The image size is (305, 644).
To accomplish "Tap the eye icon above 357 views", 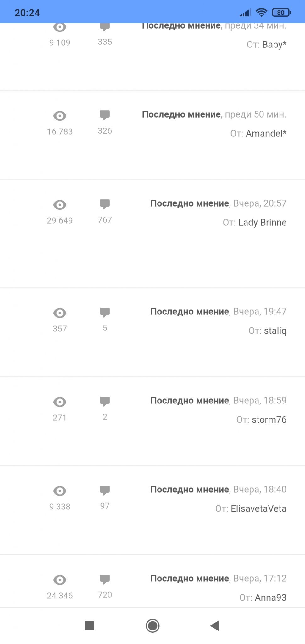I will pyautogui.click(x=60, y=313).
